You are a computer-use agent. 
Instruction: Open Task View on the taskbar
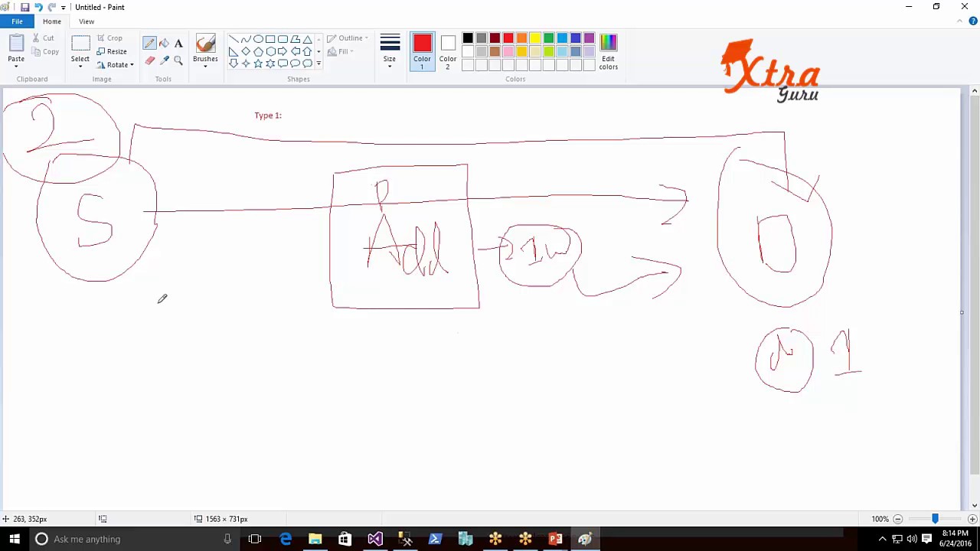[x=255, y=539]
